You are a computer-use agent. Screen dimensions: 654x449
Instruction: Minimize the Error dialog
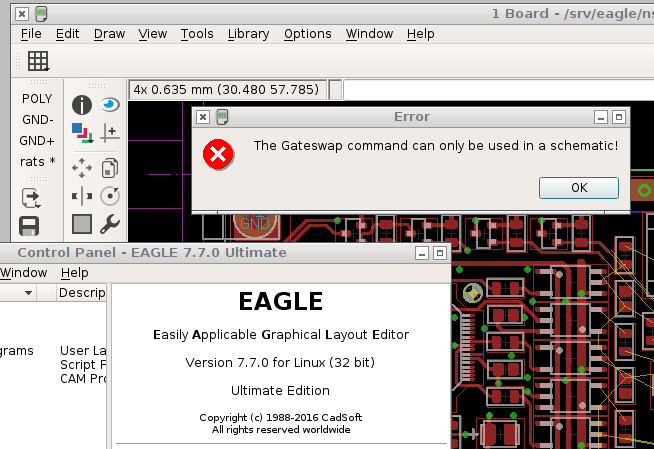[601, 118]
